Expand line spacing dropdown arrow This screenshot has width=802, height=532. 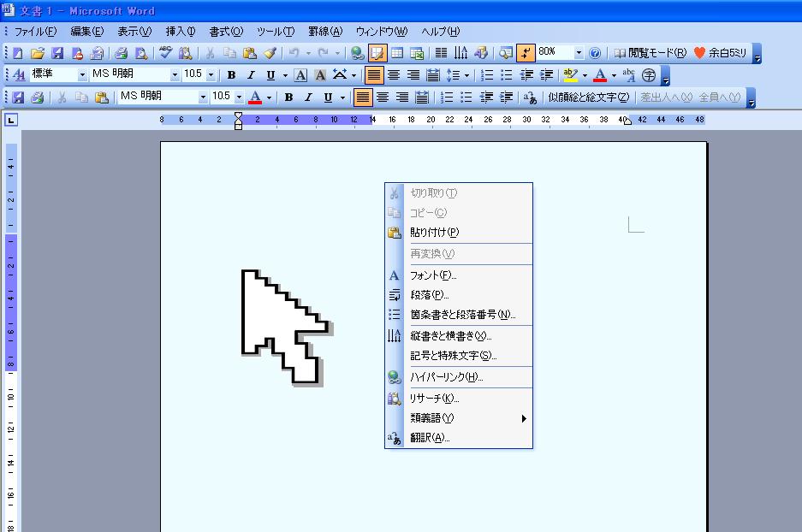pos(466,75)
